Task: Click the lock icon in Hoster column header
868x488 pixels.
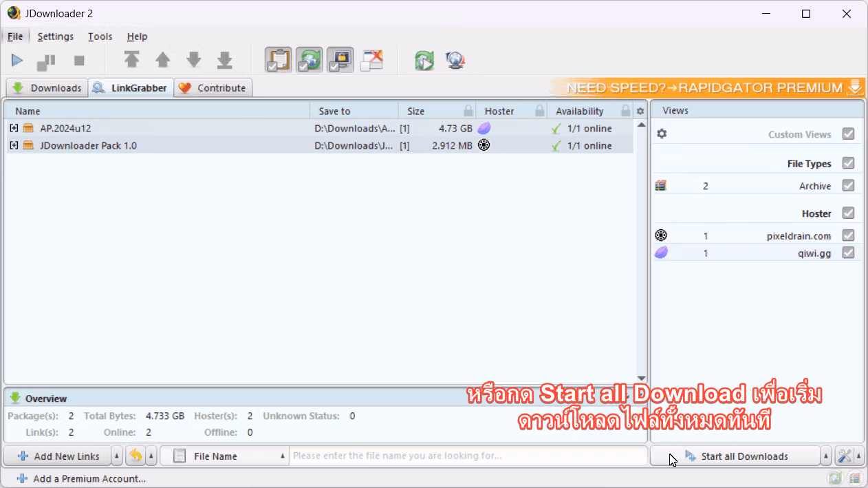Action: (x=541, y=111)
